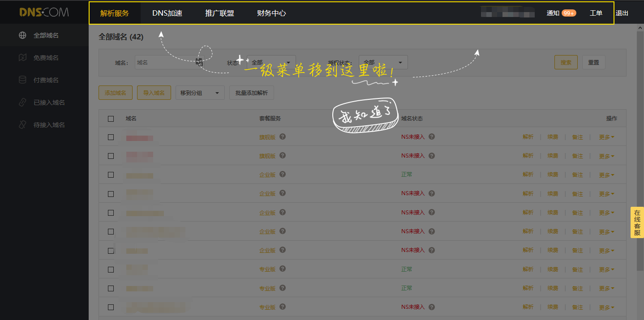The image size is (644, 320).
Task: Click the 免费域名 sidebar icon
Action: 22,58
